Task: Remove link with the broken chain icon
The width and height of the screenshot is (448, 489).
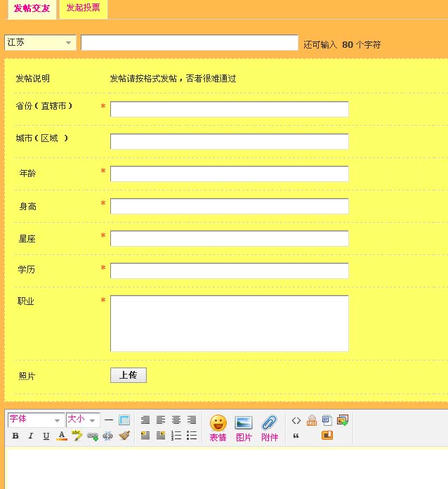Action: pyautogui.click(x=108, y=436)
